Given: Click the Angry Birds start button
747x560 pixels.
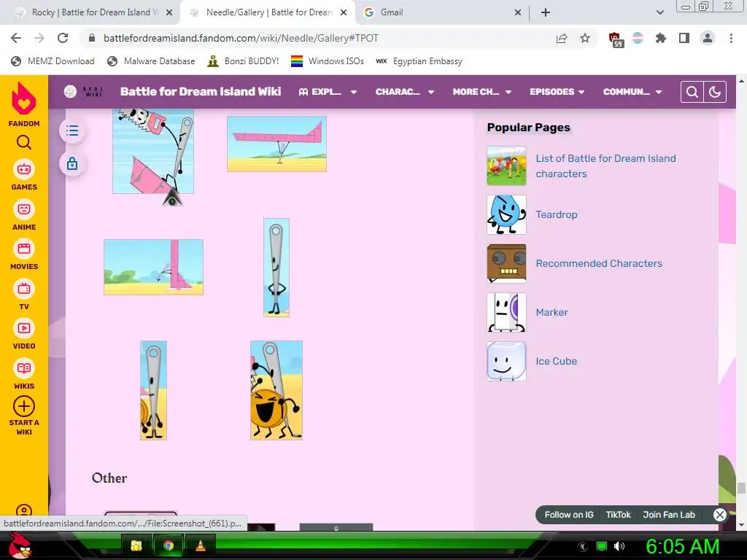Looking at the screenshot, I should click(x=21, y=545).
